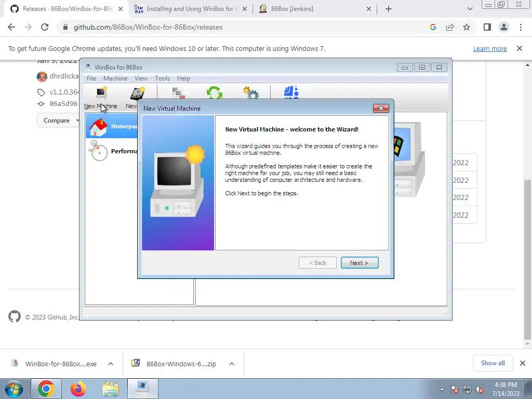Click the Learn more link in update bar
The image size is (532, 399).
click(490, 48)
